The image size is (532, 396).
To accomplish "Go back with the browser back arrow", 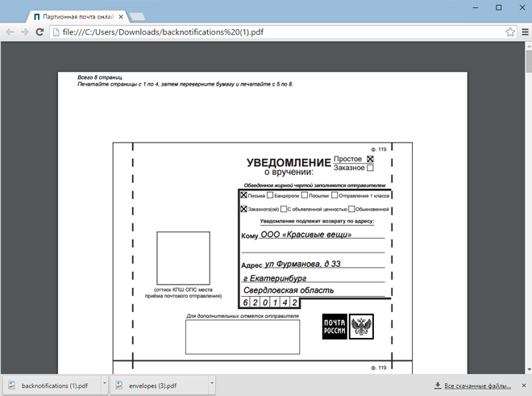I will [10, 32].
